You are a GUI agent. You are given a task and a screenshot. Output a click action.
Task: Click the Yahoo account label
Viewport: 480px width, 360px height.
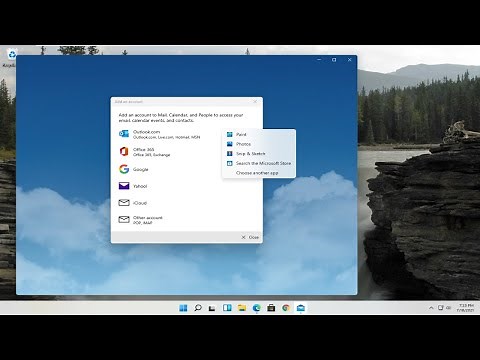(x=140, y=186)
